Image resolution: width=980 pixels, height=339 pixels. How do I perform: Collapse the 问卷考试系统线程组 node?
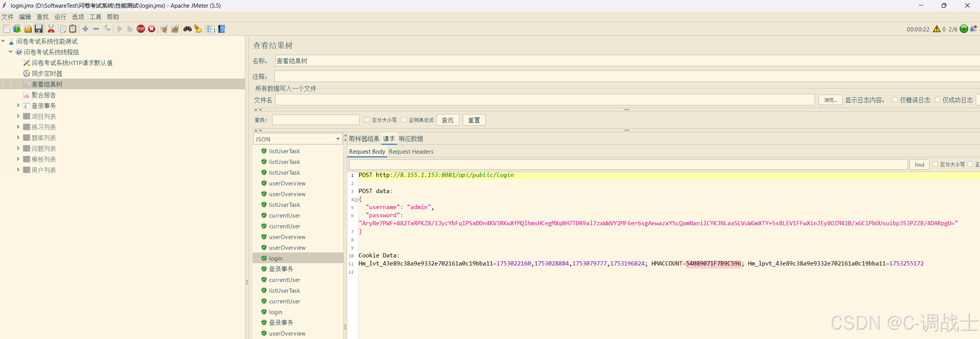11,52
